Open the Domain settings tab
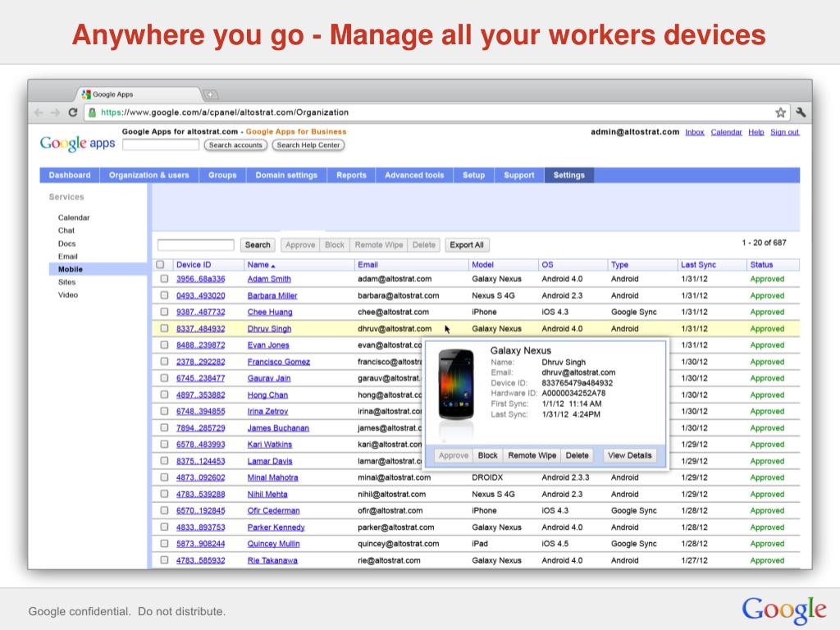This screenshot has height=630, width=840. tap(286, 176)
